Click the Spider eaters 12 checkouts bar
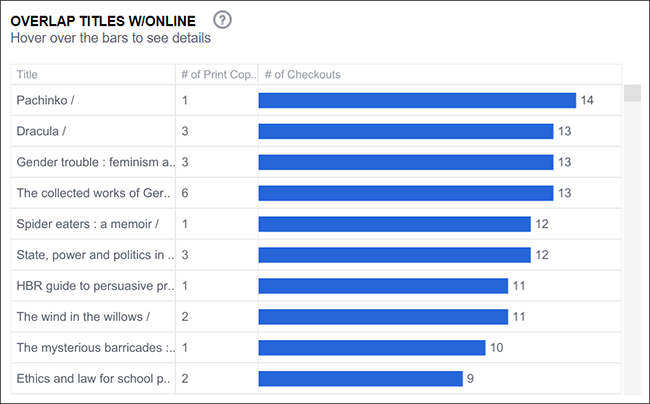Image resolution: width=650 pixels, height=404 pixels. point(395,224)
